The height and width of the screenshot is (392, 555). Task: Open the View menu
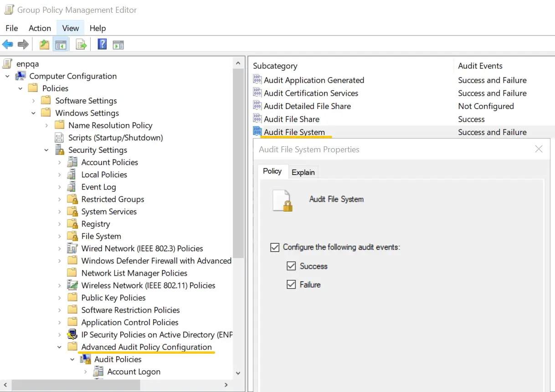pos(70,28)
